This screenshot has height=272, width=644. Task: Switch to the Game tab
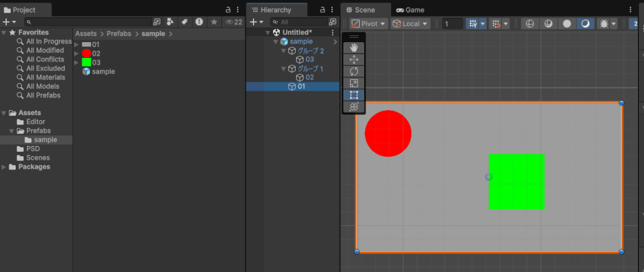point(410,10)
